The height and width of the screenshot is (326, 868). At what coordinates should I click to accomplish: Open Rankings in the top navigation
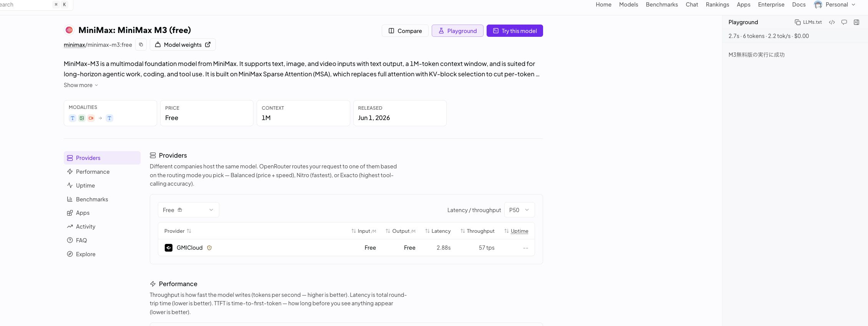(717, 5)
